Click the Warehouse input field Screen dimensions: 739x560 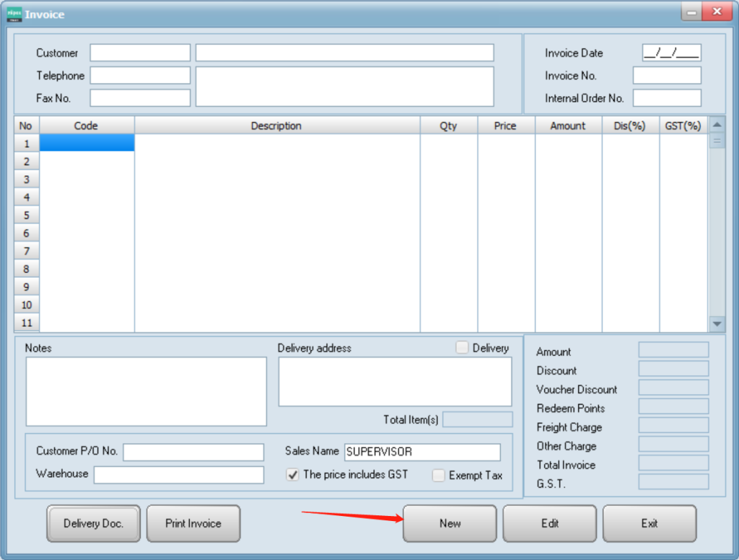(179, 474)
